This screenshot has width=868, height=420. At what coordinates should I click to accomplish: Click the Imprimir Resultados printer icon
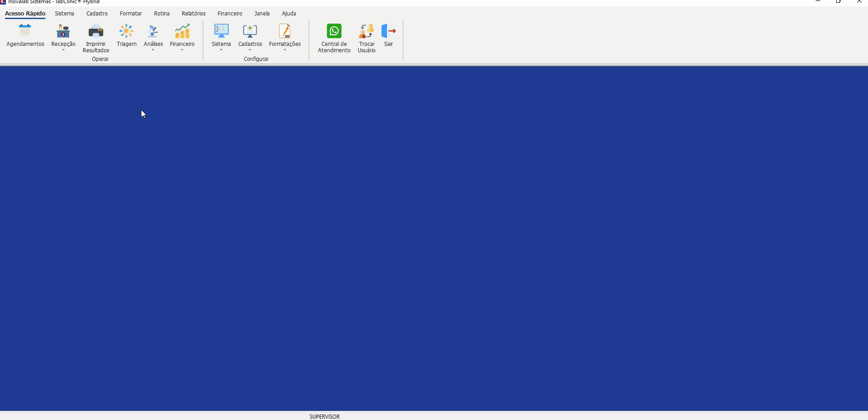coord(95,31)
